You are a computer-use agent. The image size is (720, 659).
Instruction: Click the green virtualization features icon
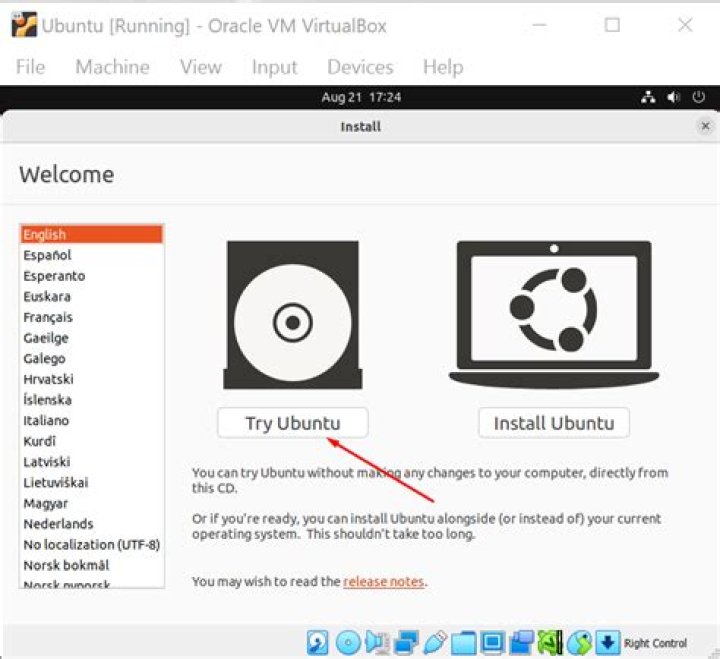pos(550,642)
